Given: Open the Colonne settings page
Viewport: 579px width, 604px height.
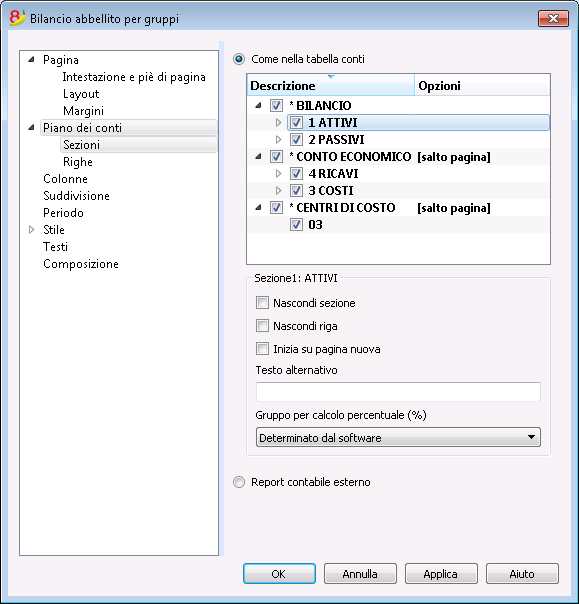Looking at the screenshot, I should click(x=65, y=179).
